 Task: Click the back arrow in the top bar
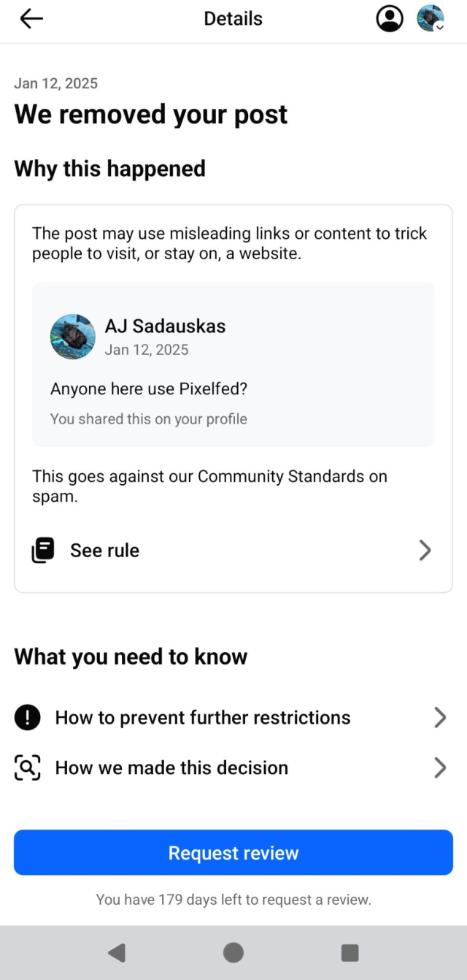click(x=31, y=18)
